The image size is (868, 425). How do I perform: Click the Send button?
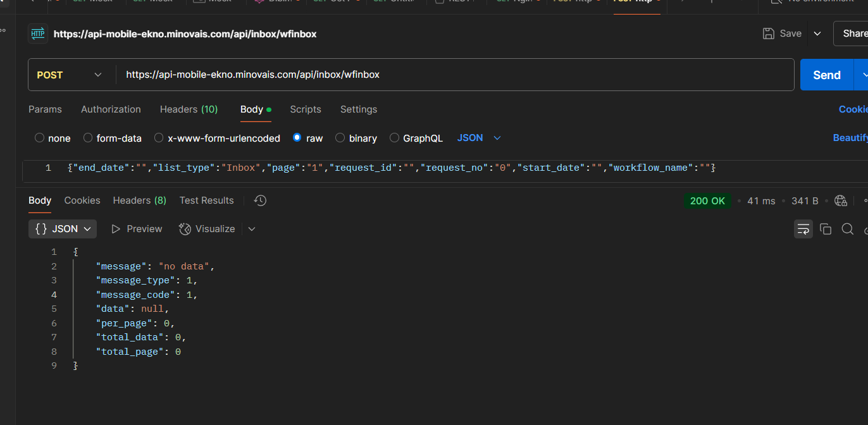tap(827, 75)
